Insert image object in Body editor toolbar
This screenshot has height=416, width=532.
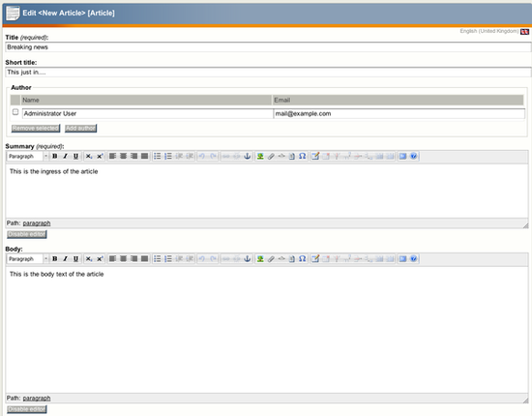(260, 259)
